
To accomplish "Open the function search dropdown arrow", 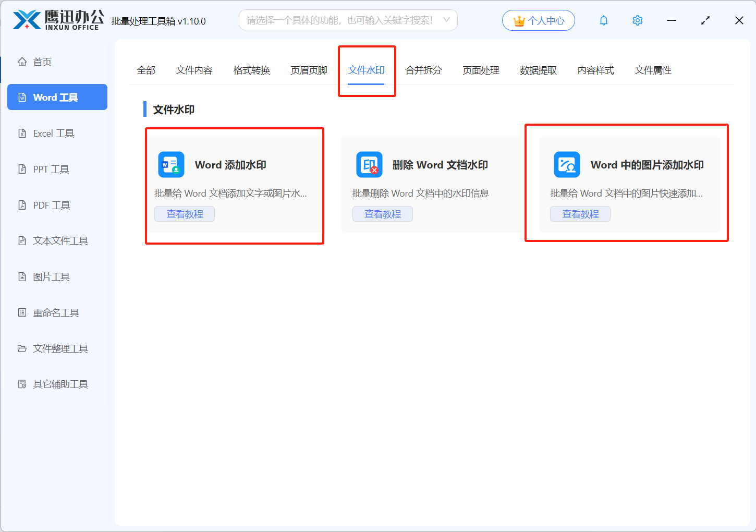I will pos(446,20).
